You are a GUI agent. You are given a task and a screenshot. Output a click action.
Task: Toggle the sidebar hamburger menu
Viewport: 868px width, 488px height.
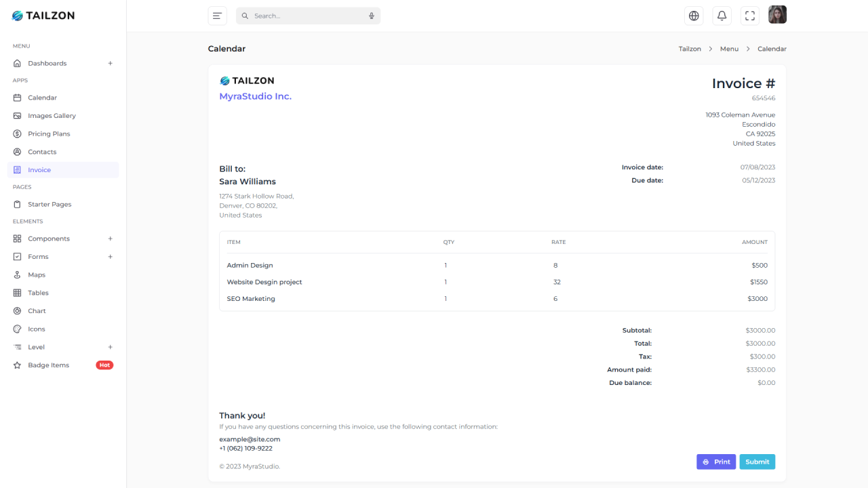pos(217,15)
